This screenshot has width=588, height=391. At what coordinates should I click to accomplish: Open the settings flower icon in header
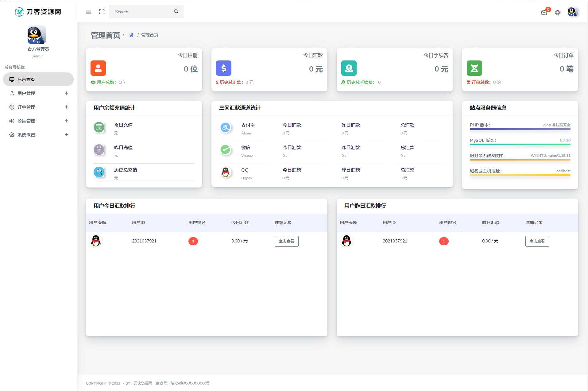point(558,13)
